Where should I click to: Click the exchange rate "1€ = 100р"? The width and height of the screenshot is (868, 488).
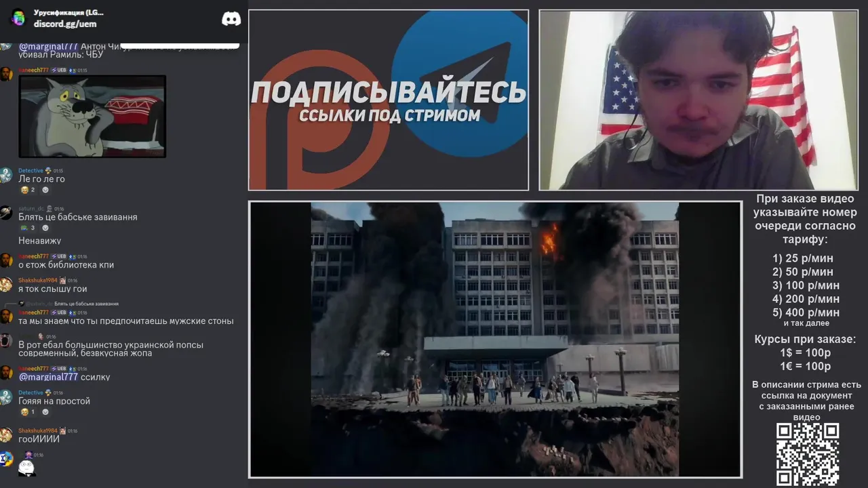806,367
